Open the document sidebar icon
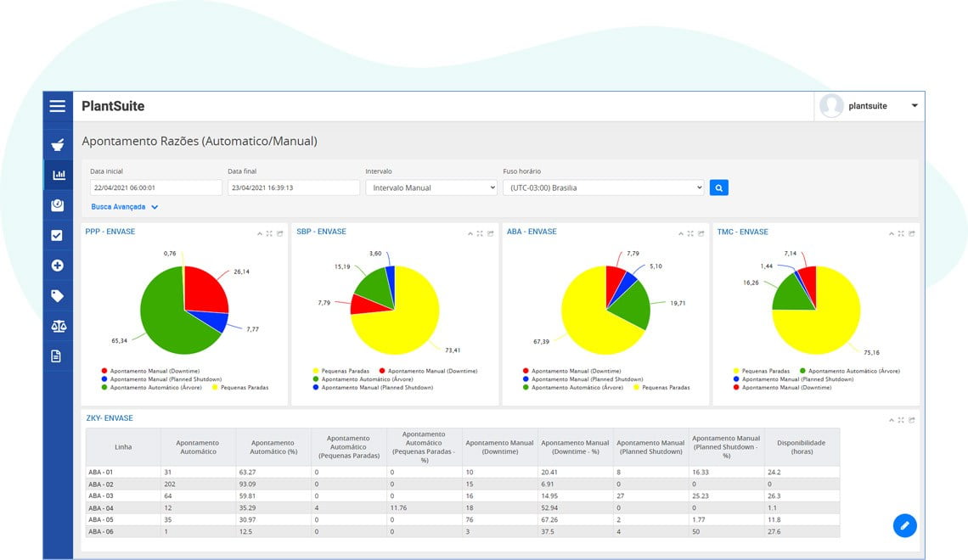 point(56,356)
